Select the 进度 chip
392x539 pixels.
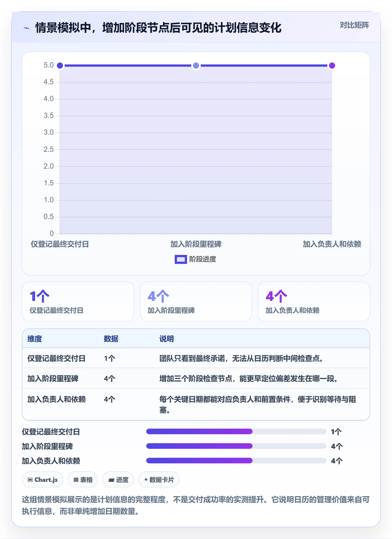click(x=118, y=480)
